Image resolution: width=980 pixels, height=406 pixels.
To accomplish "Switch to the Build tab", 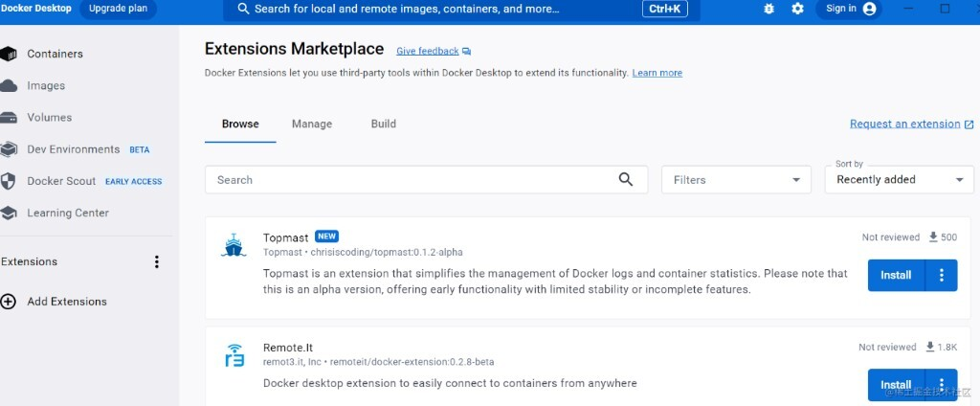I will [383, 124].
